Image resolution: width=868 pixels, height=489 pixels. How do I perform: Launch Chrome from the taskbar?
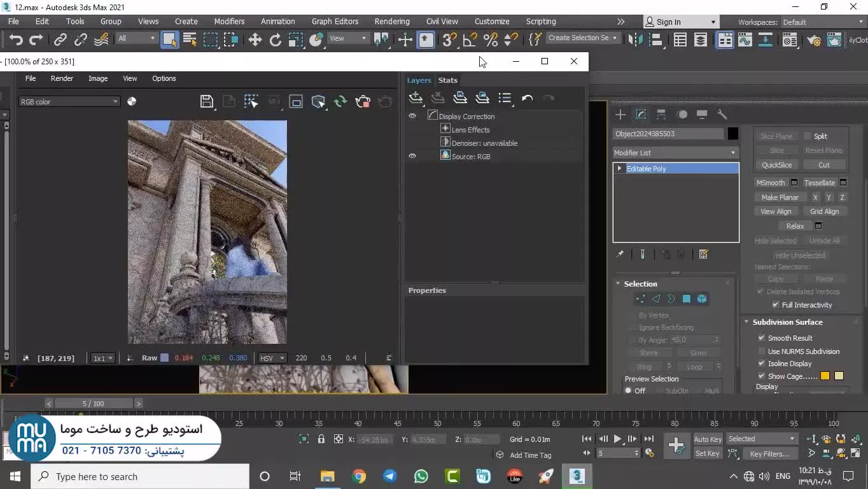tap(359, 476)
